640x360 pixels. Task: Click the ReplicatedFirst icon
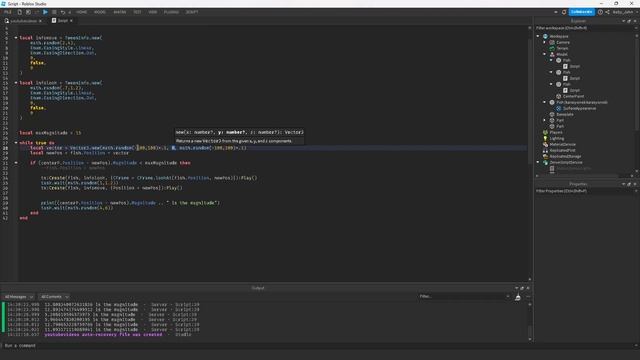coord(545,150)
